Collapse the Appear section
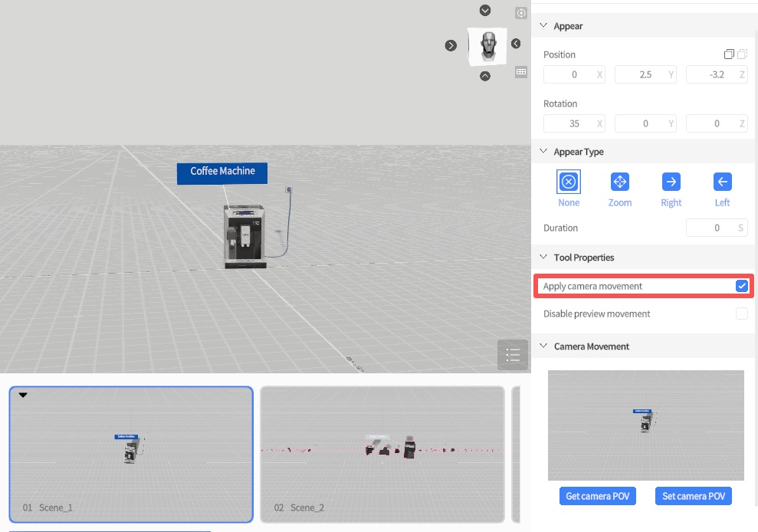The image size is (758, 532). 543,26
